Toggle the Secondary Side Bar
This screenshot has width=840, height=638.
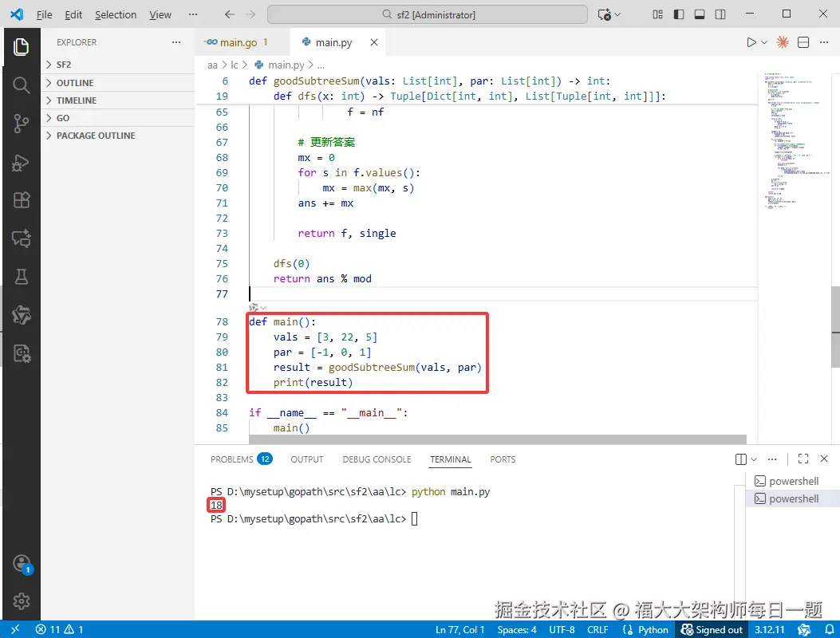[720, 14]
